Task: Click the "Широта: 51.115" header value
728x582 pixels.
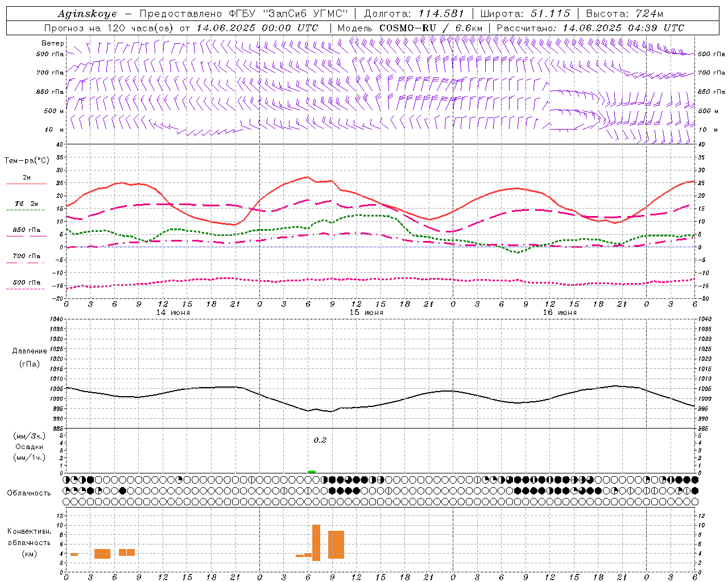Action: pyautogui.click(x=525, y=14)
